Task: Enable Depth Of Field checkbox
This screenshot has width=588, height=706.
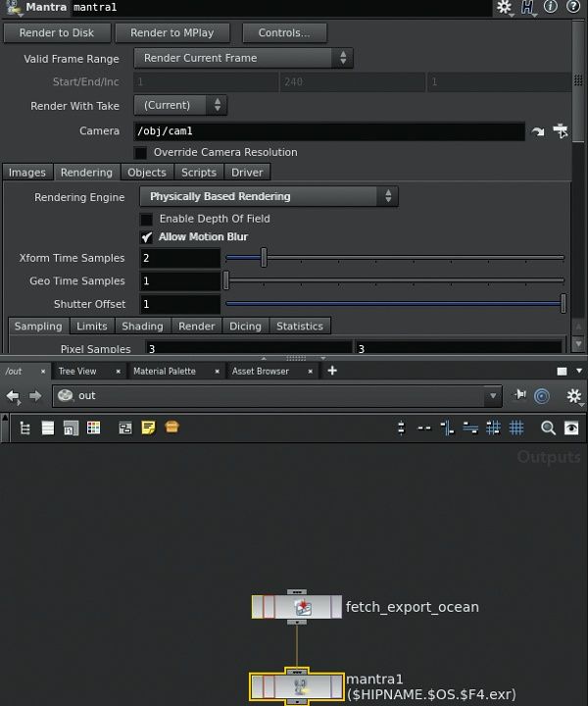Action: click(147, 220)
